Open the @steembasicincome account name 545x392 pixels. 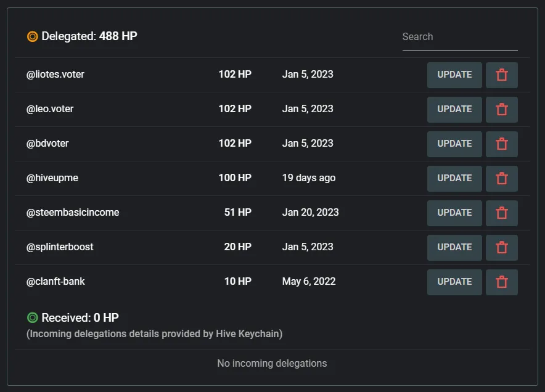(x=73, y=213)
